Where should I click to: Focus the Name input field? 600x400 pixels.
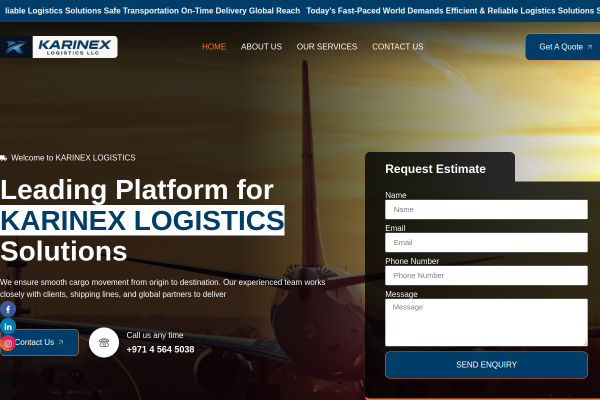486,209
